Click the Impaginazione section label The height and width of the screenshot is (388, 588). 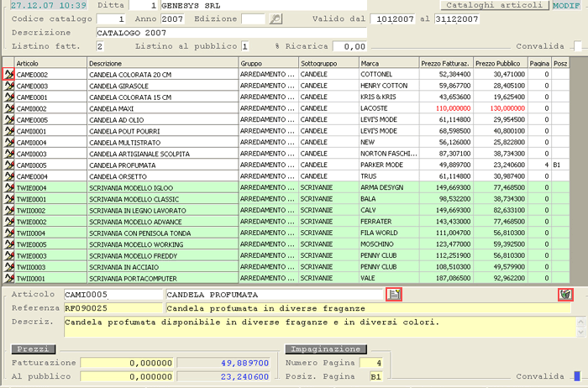[x=326, y=349]
